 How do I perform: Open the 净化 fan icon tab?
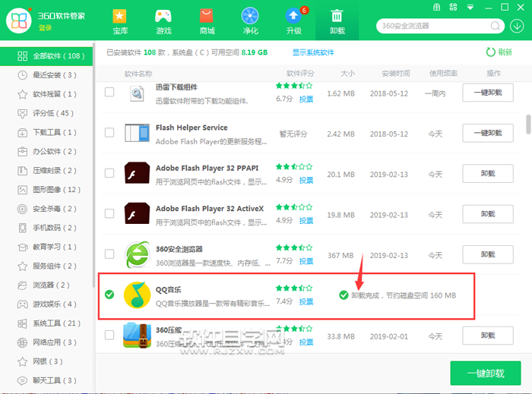[250, 22]
